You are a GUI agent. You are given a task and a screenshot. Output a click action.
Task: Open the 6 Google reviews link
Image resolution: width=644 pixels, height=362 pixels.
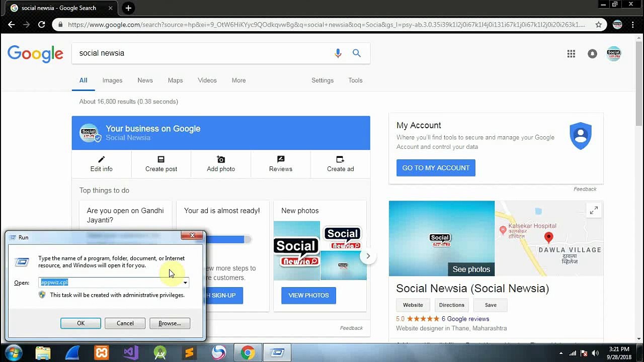pyautogui.click(x=465, y=319)
